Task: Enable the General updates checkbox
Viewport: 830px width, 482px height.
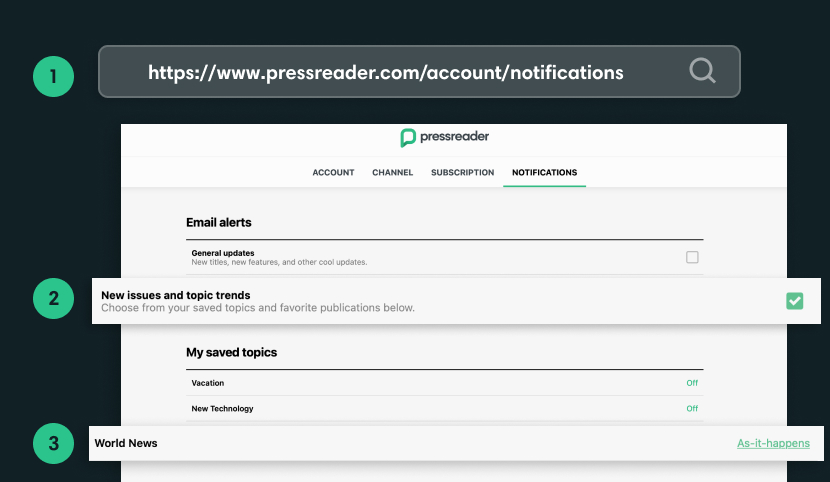Action: click(x=692, y=257)
